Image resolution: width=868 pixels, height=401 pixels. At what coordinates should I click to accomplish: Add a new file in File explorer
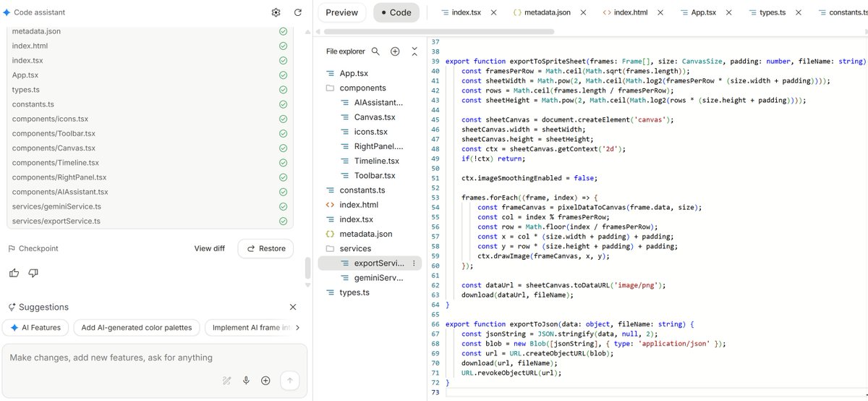pyautogui.click(x=395, y=51)
